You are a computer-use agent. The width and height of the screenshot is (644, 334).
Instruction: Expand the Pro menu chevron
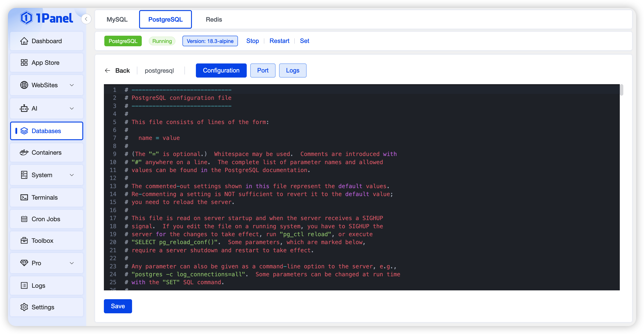(x=72, y=263)
